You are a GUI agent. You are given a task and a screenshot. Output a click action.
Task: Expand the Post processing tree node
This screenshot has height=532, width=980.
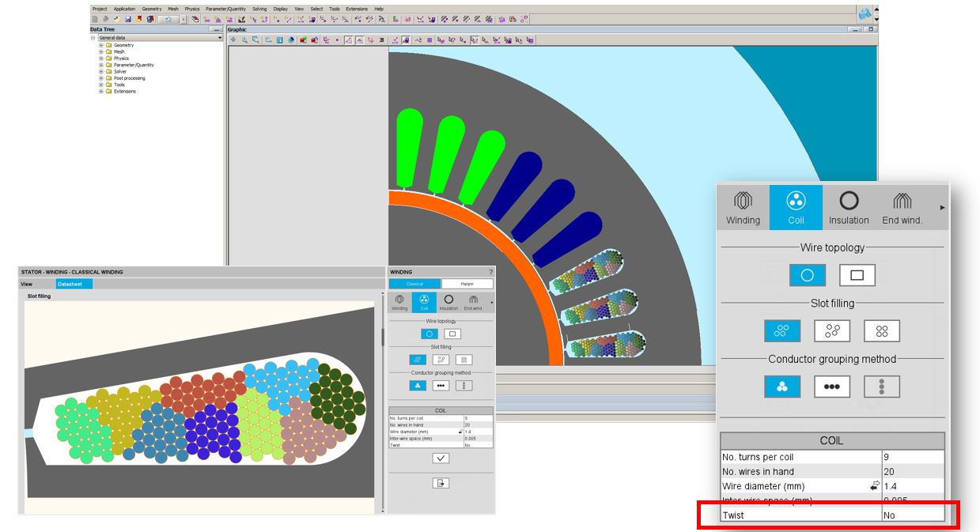click(101, 78)
